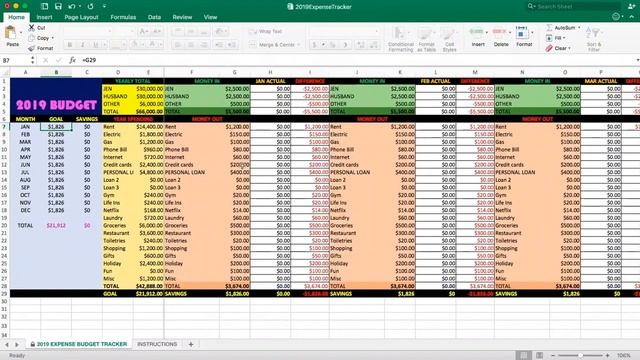Toggle Italic formatting button
Image resolution: width=640 pixels, height=360 pixels.
pos(82,44)
